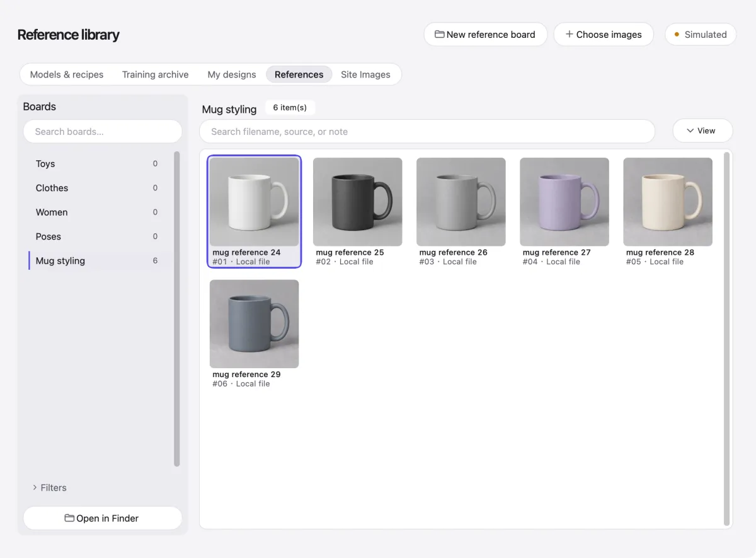Click the folder icon in Open in Finder
The image size is (756, 558).
[69, 518]
